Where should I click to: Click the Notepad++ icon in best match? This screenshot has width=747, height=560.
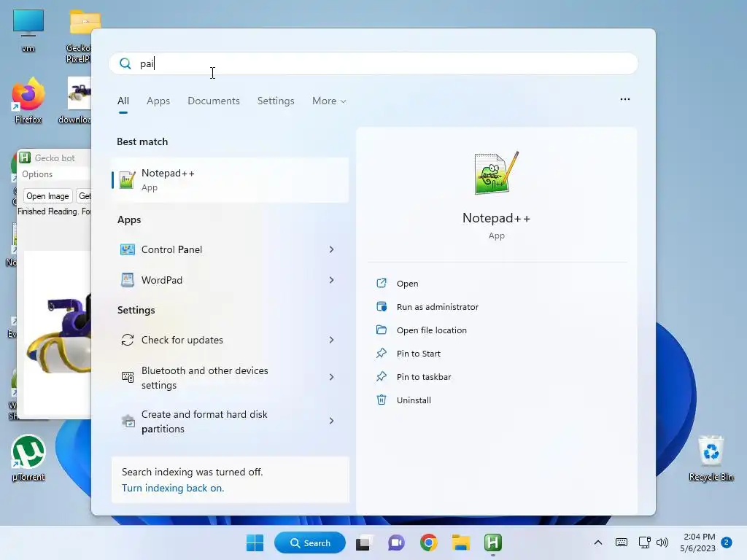point(127,180)
